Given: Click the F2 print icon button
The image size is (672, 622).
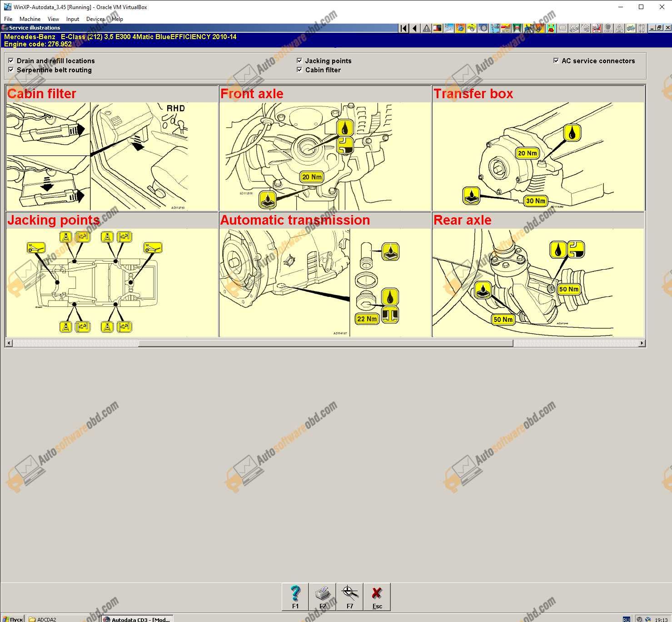Looking at the screenshot, I should click(323, 597).
